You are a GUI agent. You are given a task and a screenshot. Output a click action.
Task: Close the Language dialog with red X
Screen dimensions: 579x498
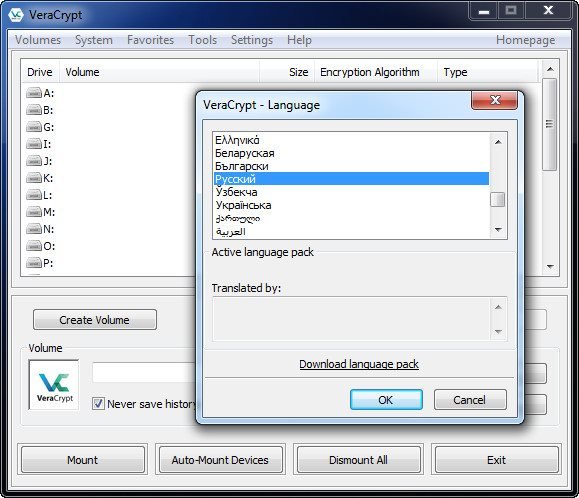[494, 100]
